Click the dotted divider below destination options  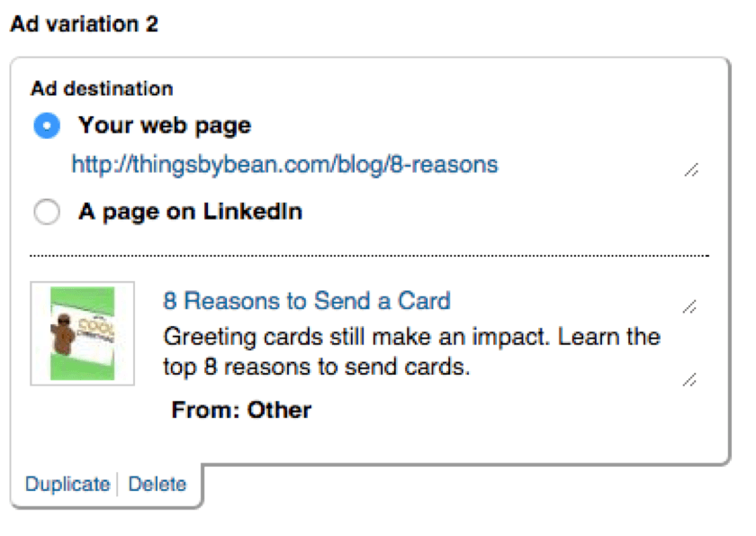point(369,256)
